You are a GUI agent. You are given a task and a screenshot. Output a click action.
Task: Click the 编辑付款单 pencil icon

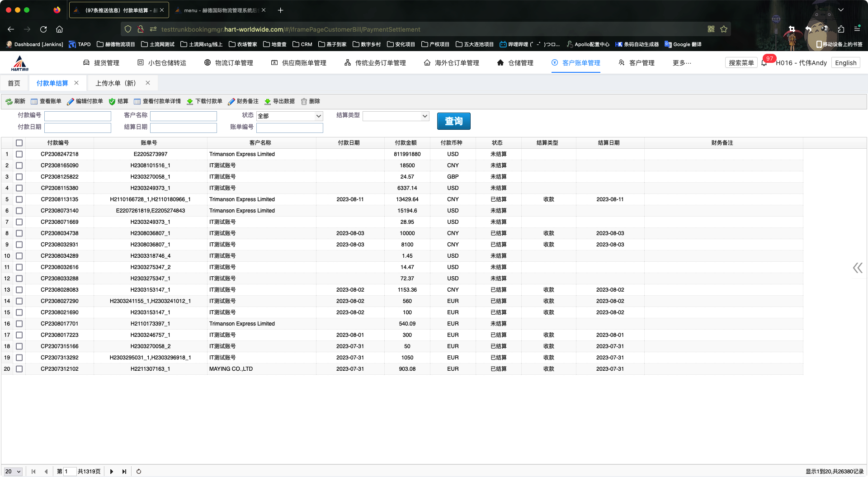tap(71, 102)
